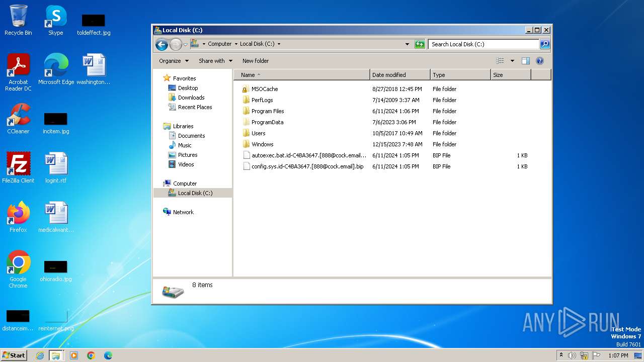
Task: Show hidden tray icons arrow
Action: [x=561, y=355]
